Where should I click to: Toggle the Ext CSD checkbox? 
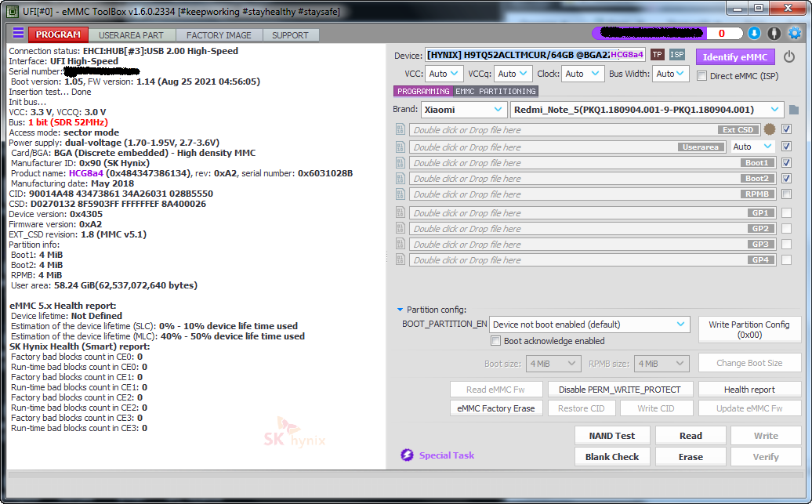coord(787,129)
